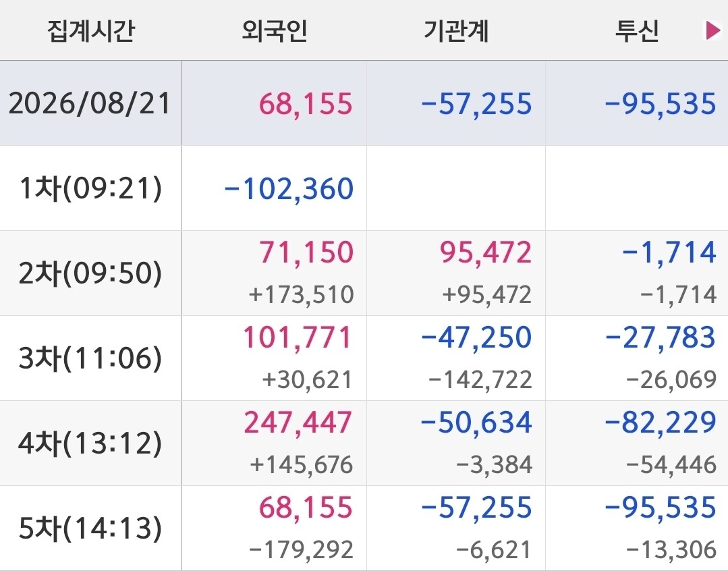
Task: Open the 2차(09:50) row
Action: pyautogui.click(x=364, y=273)
